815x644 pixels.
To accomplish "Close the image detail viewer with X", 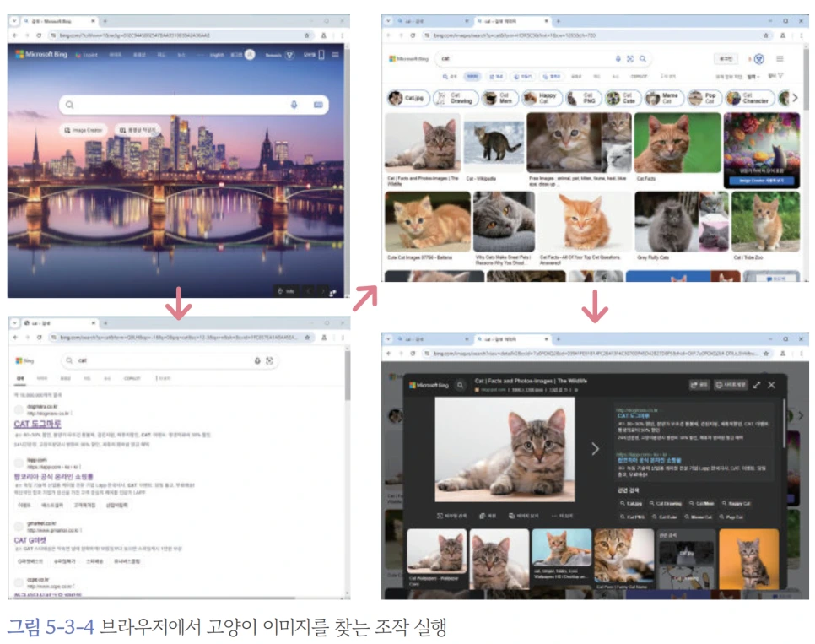I will [x=771, y=385].
